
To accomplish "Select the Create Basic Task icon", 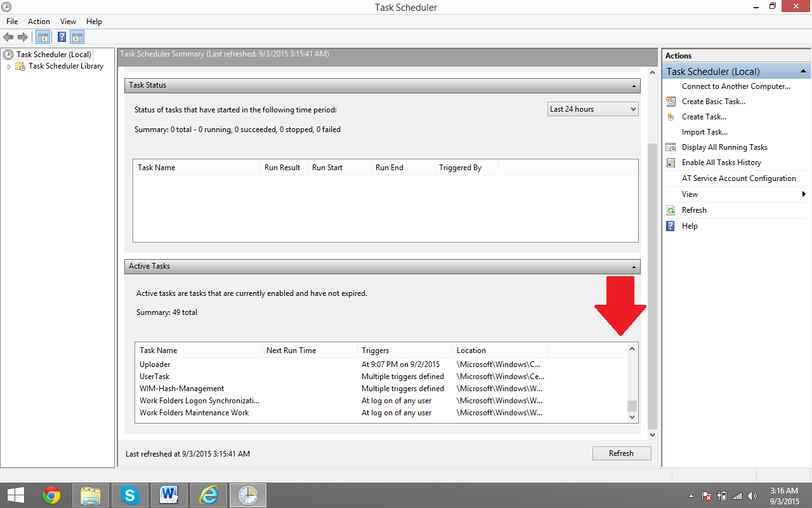I will point(671,101).
